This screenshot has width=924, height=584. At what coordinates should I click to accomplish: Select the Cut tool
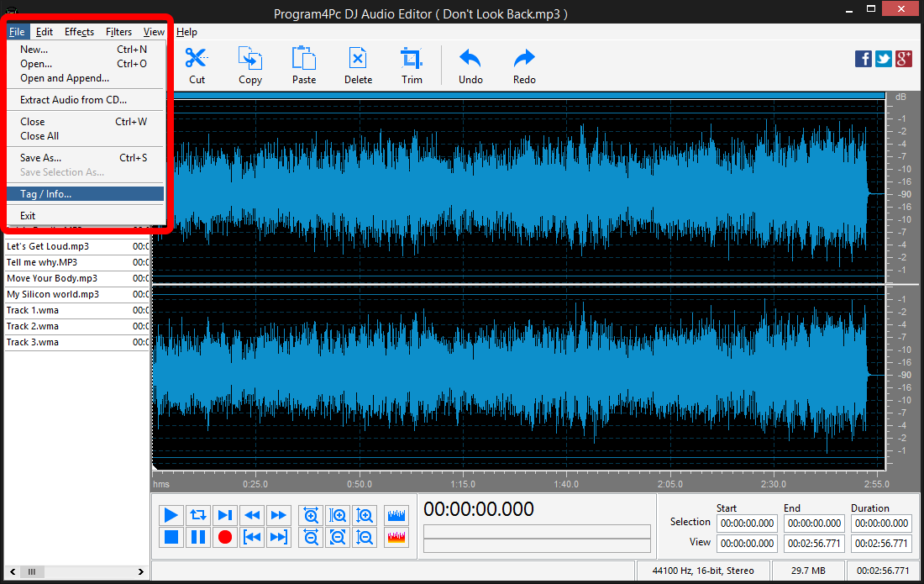coord(196,65)
